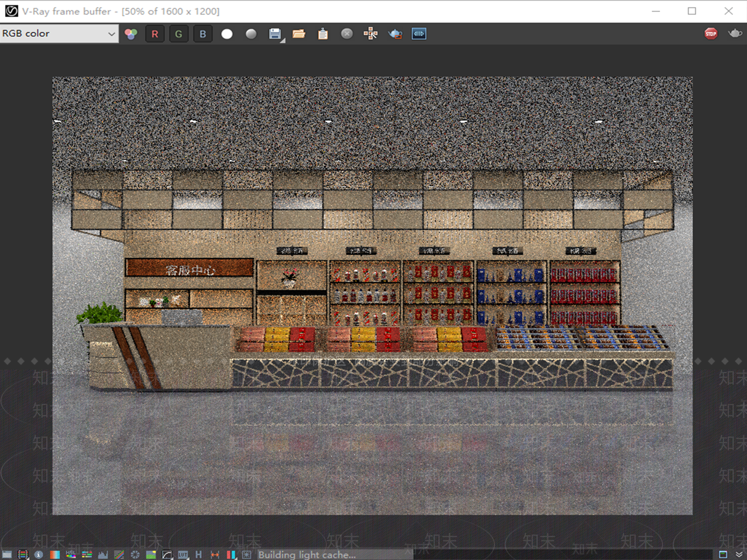747x560 pixels.
Task: Show pixel information icon
Action: (x=39, y=554)
